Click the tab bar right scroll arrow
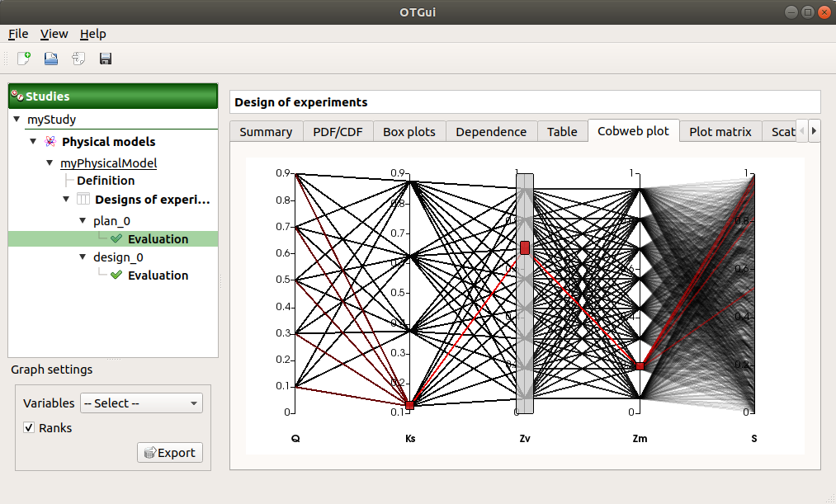This screenshot has height=504, width=836. (x=814, y=130)
